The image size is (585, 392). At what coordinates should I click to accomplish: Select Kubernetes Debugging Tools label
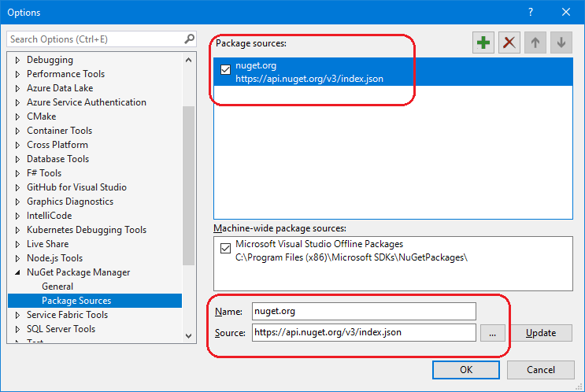[x=86, y=230]
